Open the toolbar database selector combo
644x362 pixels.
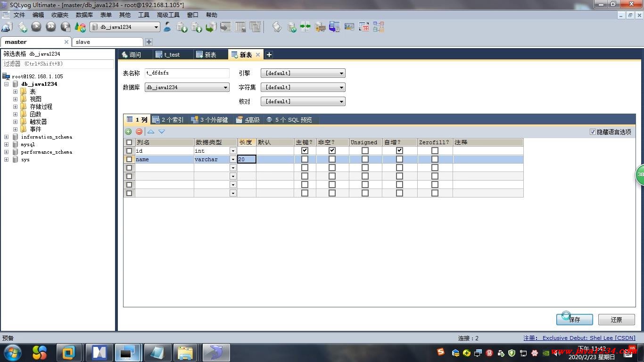pyautogui.click(x=124, y=27)
